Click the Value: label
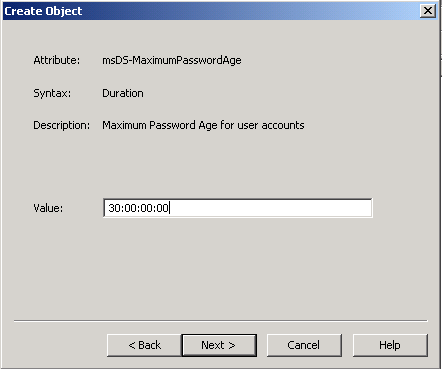442x369 pixels. tap(48, 208)
